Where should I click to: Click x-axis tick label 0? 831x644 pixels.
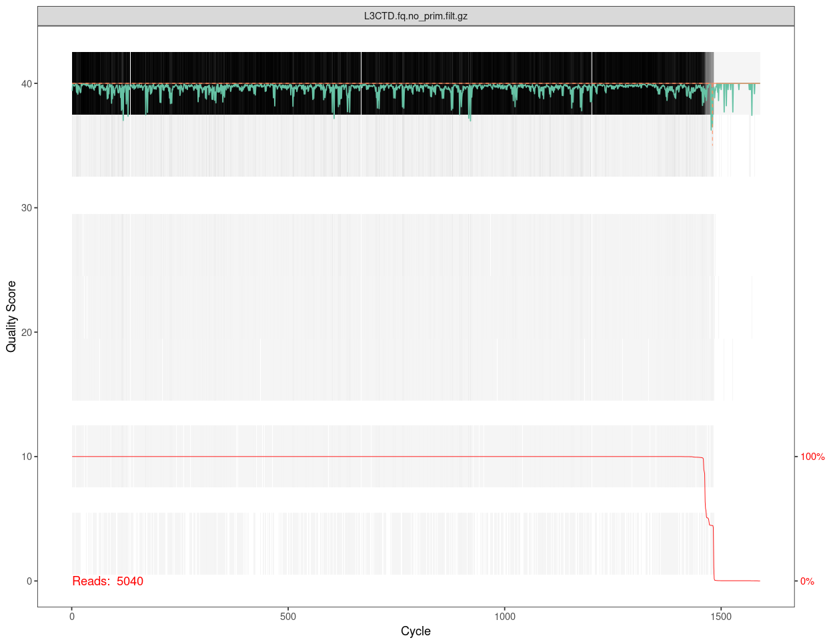click(x=72, y=617)
